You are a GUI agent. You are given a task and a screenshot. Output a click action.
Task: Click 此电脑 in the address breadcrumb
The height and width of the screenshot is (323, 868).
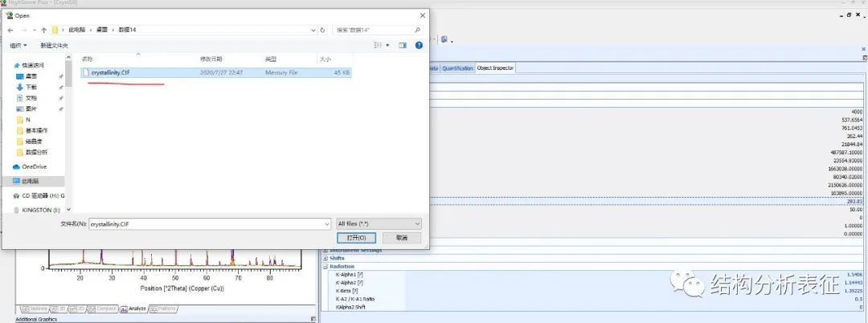[x=76, y=30]
